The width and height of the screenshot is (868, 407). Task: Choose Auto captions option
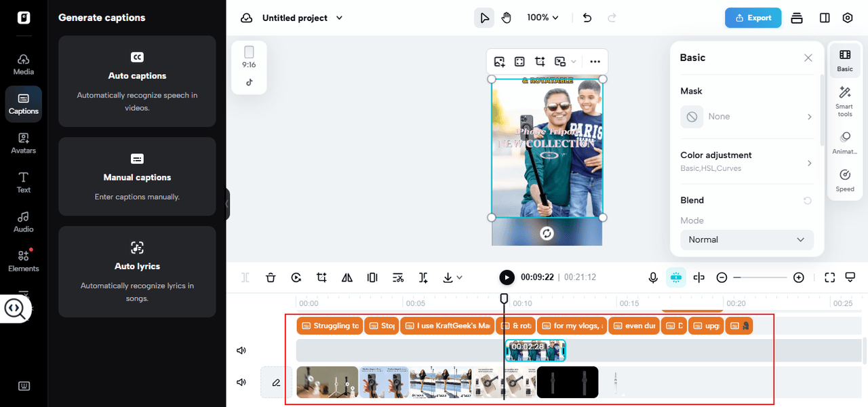tap(137, 81)
